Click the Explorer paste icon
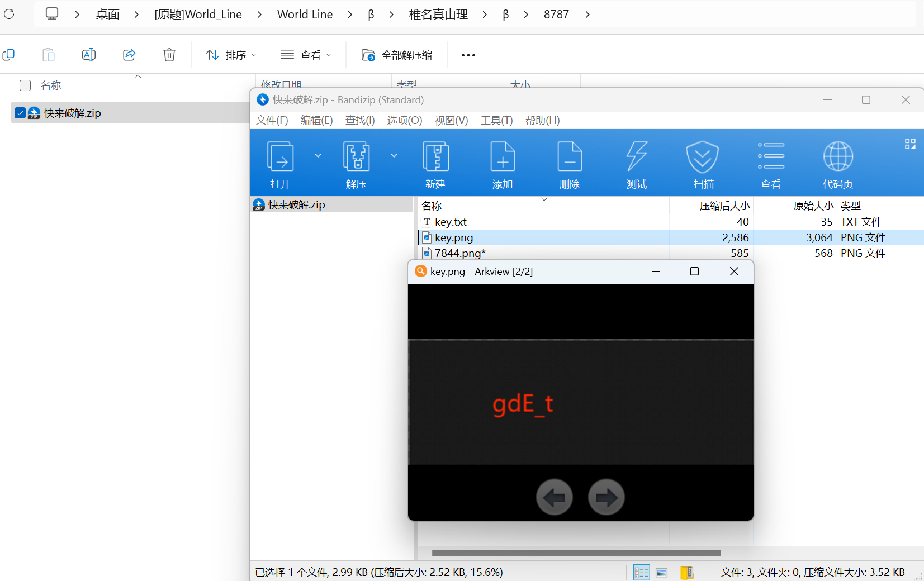 [49, 55]
